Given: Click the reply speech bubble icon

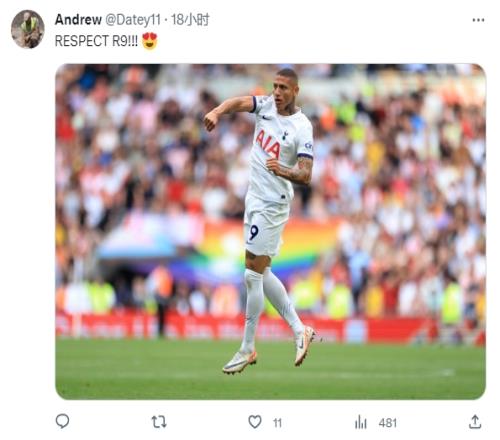Looking at the screenshot, I should coord(62,421).
